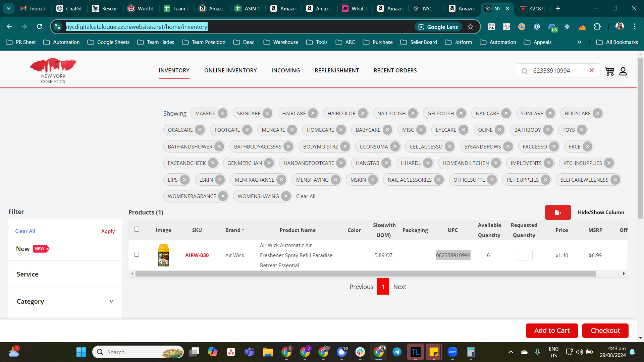The image size is (644, 362).
Task: Open the user account profile icon
Action: [x=623, y=71]
